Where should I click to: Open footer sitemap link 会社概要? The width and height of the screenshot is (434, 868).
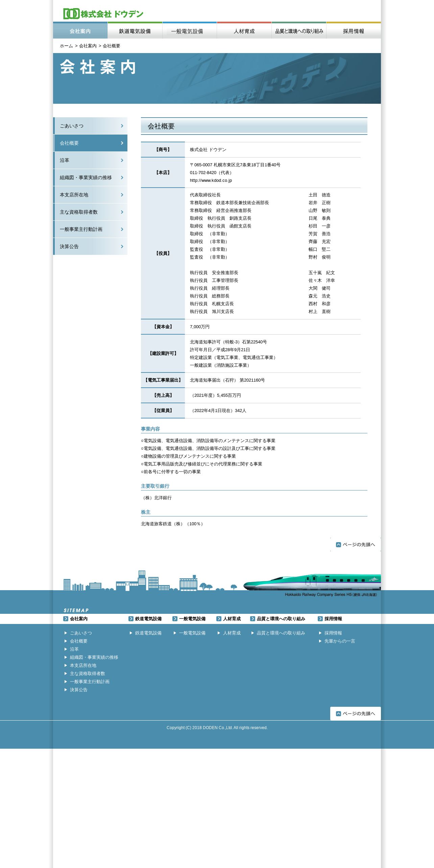79,641
